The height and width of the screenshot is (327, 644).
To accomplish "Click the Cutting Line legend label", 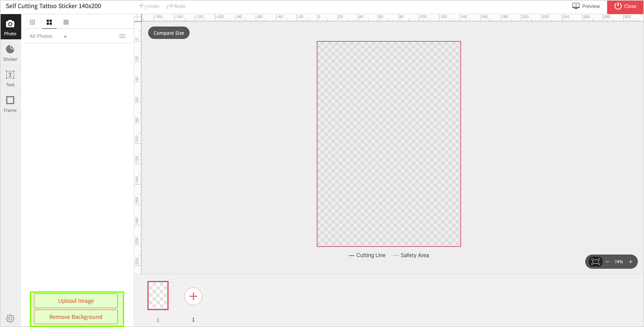I will 371,255.
